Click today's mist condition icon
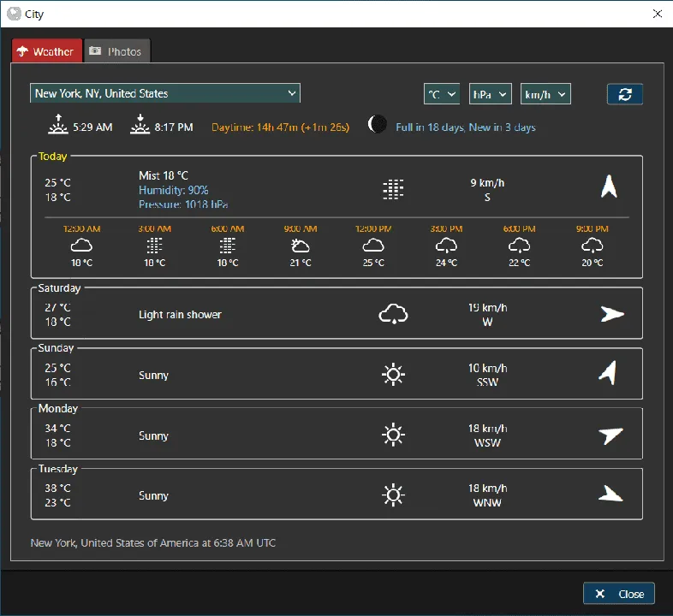Viewport: 673px width, 616px height. 393,189
